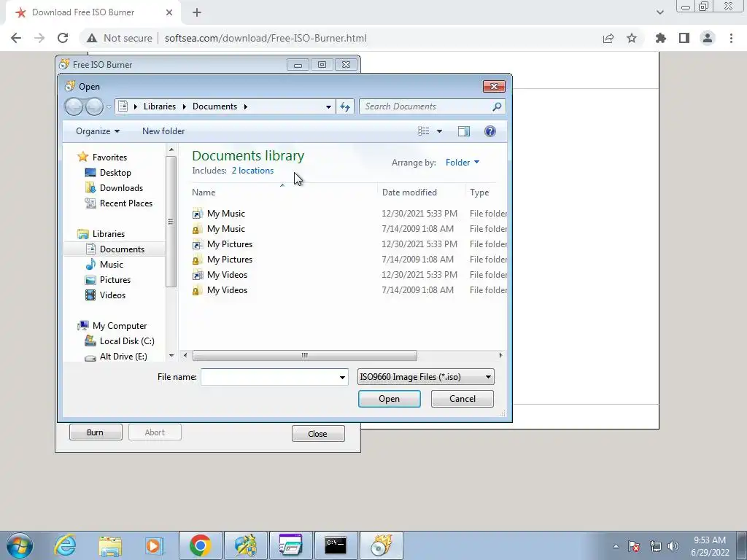Expand the address bar previous locations dropdown
The height and width of the screenshot is (560, 747).
pos(328,106)
